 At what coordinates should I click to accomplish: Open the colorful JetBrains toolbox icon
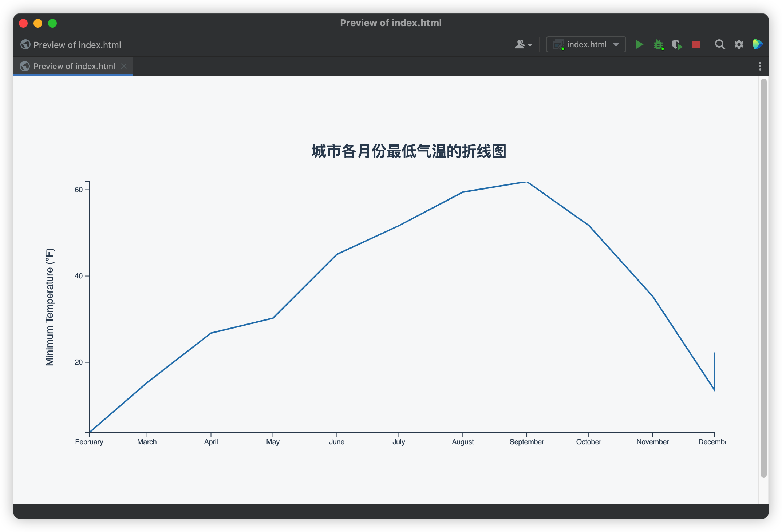(758, 44)
